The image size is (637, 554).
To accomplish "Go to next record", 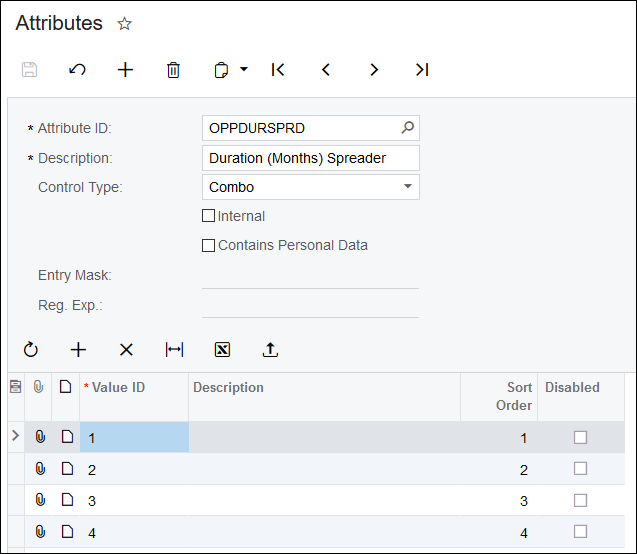I will click(x=374, y=69).
